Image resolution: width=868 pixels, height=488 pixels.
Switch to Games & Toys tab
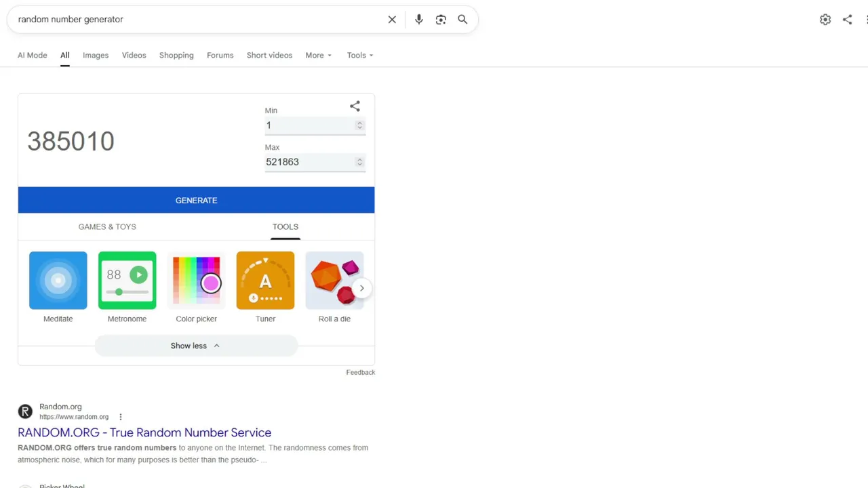click(x=107, y=227)
